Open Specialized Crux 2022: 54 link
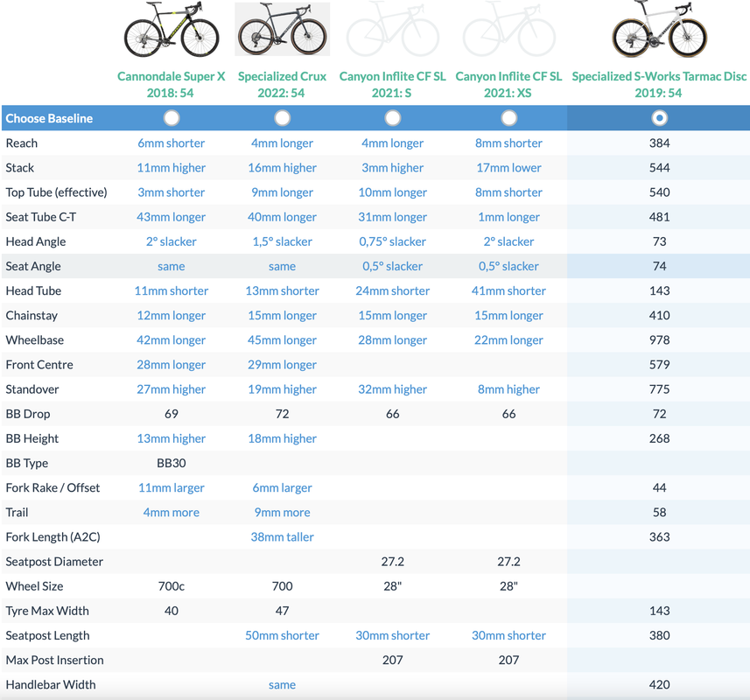This screenshot has height=700, width=750. click(282, 84)
